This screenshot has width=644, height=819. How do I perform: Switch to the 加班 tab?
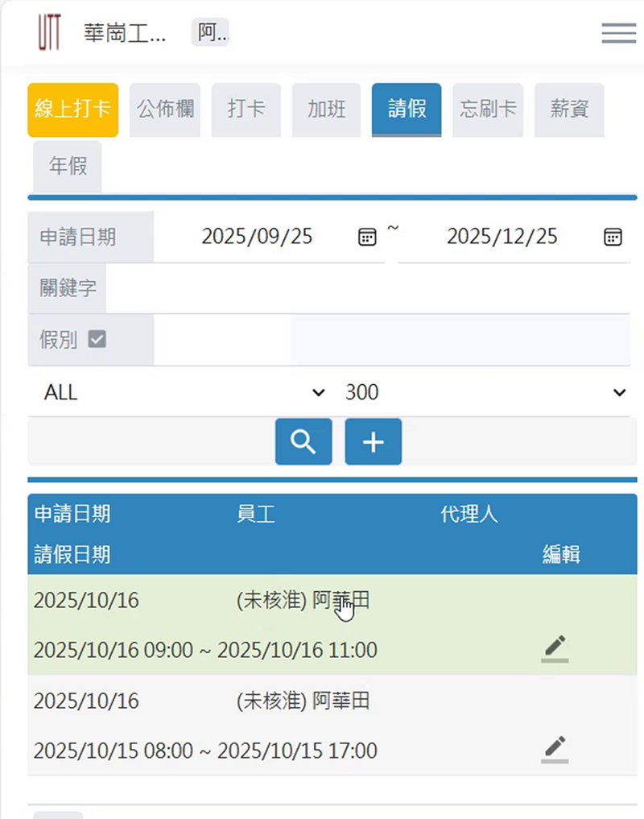click(x=327, y=110)
